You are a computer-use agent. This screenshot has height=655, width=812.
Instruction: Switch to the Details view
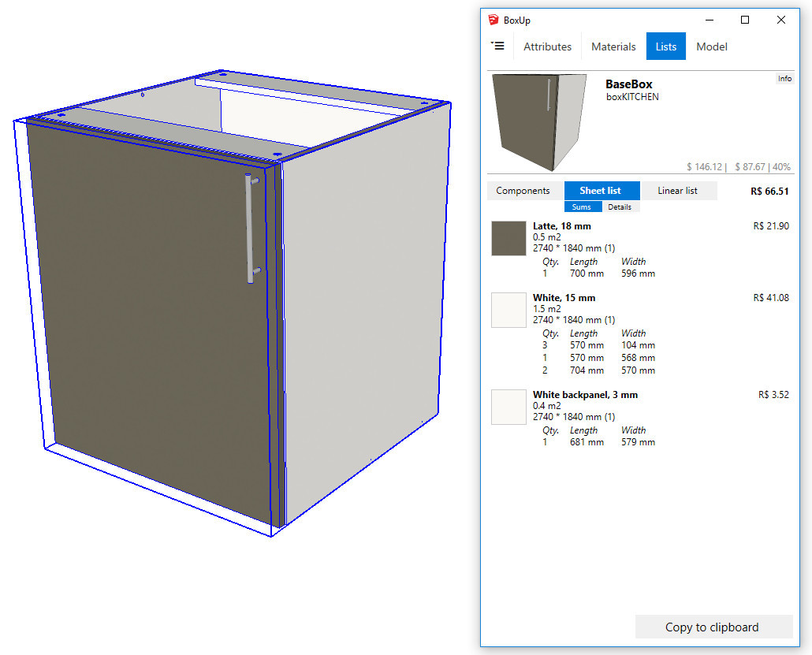tap(620, 206)
